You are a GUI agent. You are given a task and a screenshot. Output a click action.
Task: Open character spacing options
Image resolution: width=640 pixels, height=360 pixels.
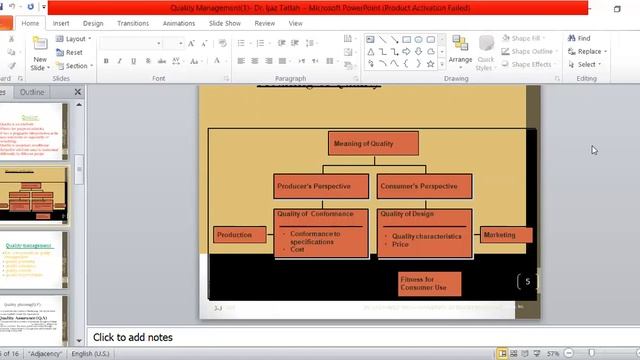(178, 61)
